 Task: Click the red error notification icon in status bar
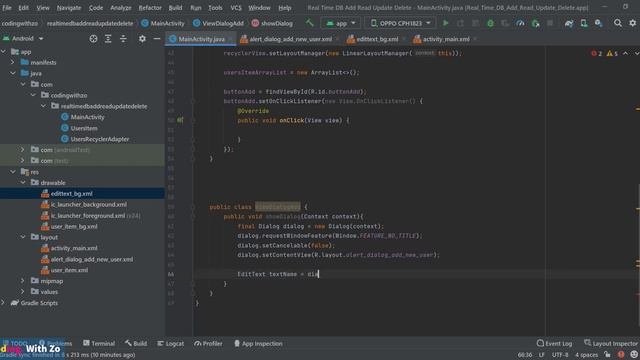(621, 355)
